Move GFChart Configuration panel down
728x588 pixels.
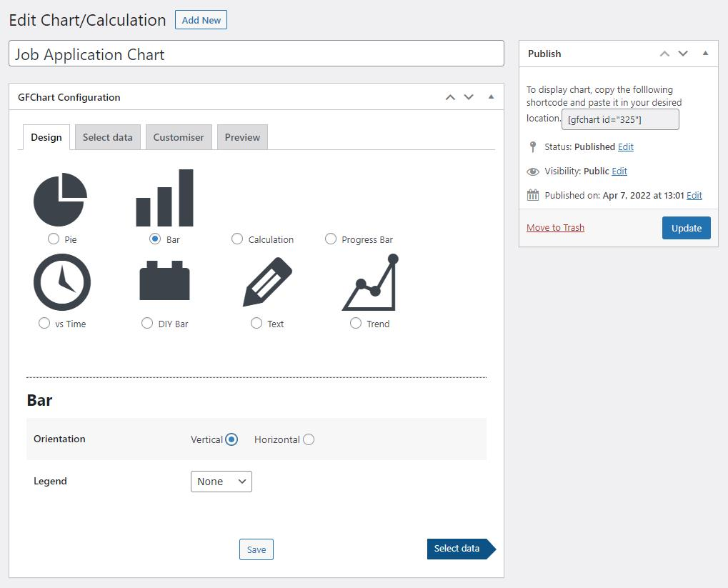(x=469, y=97)
